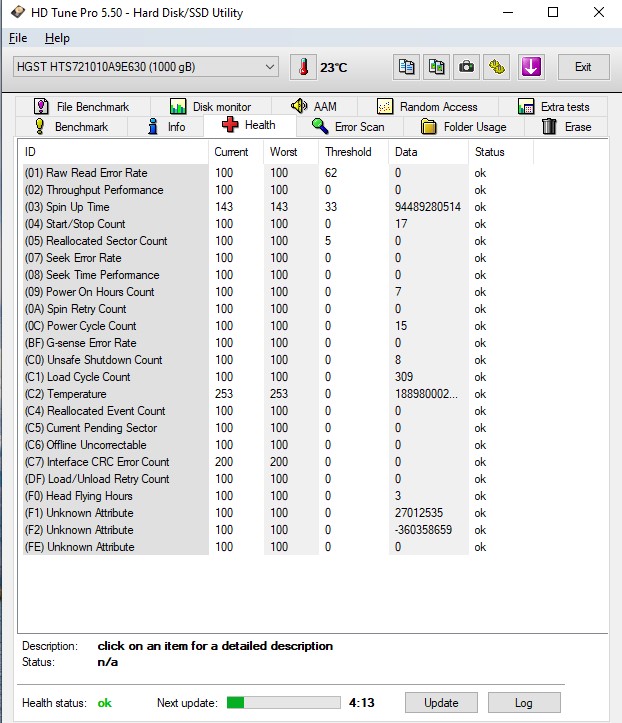
Task: Switch to the Benchmark tab
Action: [71, 126]
